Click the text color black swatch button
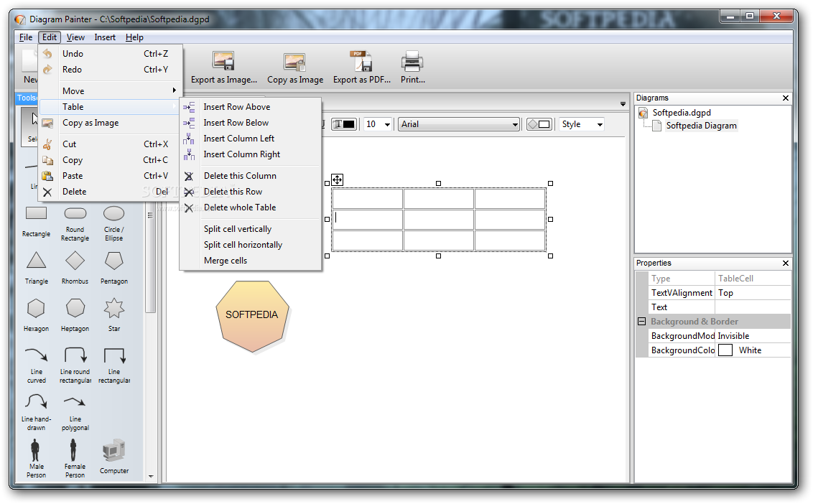Viewport: 813px width, 504px height. point(344,124)
